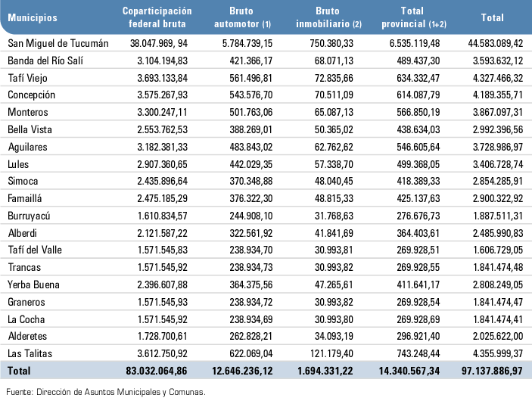Select the Coparticipación federal bruta header
This screenshot has width=532, height=398.
click(x=157, y=17)
